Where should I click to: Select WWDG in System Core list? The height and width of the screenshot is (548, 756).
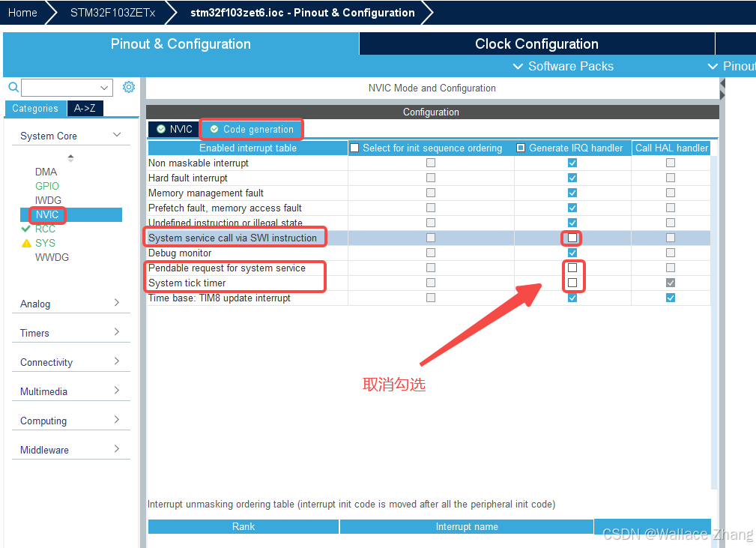[x=52, y=257]
